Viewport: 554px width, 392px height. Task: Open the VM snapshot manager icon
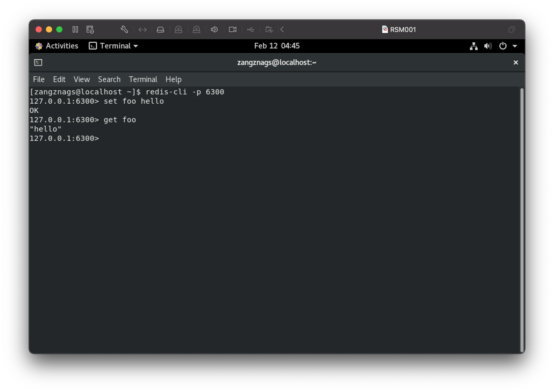click(x=90, y=30)
